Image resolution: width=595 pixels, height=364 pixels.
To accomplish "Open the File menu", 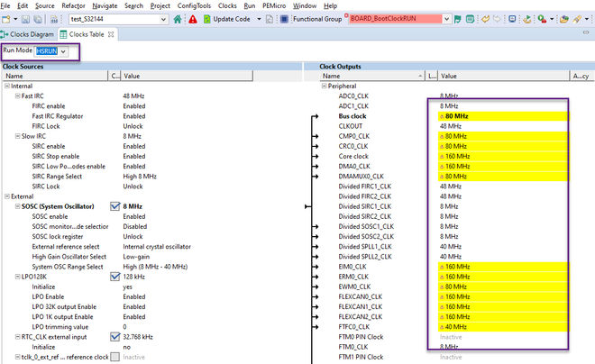I will 5,5.
